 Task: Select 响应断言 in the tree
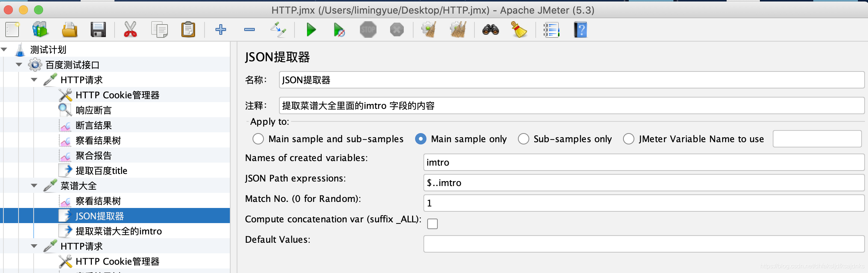coord(94,110)
